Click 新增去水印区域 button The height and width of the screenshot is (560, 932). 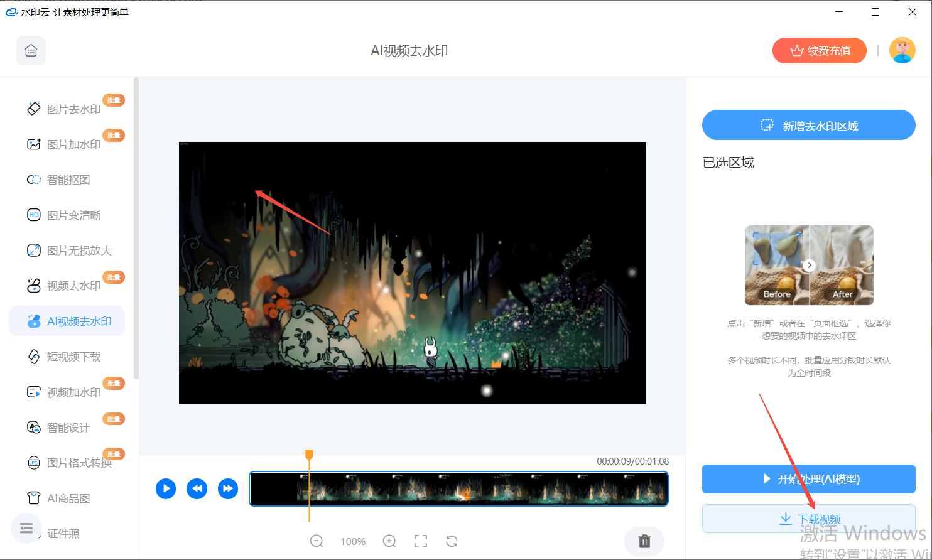click(x=809, y=125)
